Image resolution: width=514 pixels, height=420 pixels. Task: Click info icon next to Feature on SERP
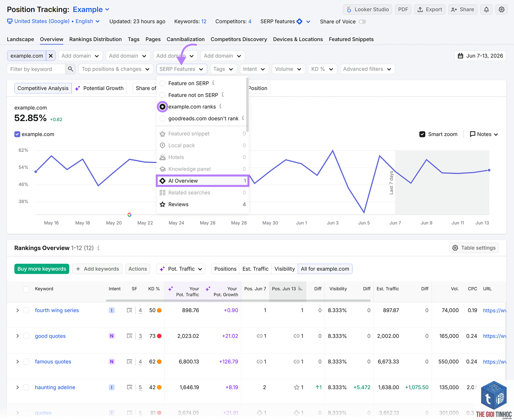pyautogui.click(x=213, y=83)
